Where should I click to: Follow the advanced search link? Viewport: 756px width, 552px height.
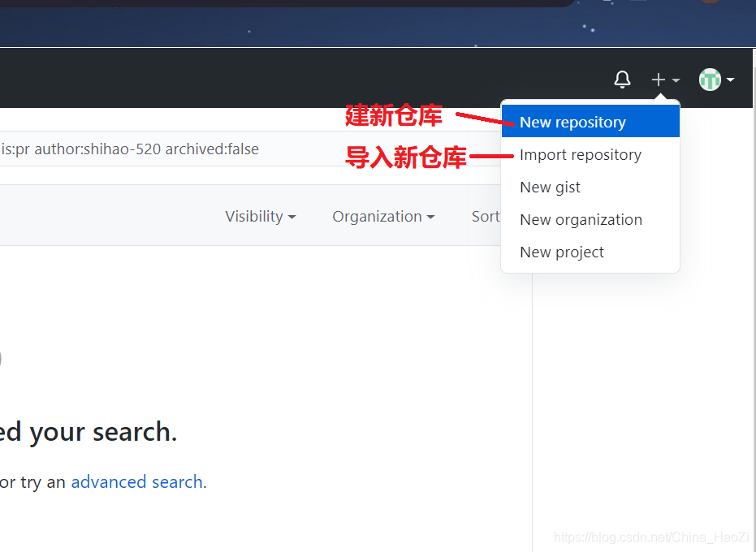point(136,481)
